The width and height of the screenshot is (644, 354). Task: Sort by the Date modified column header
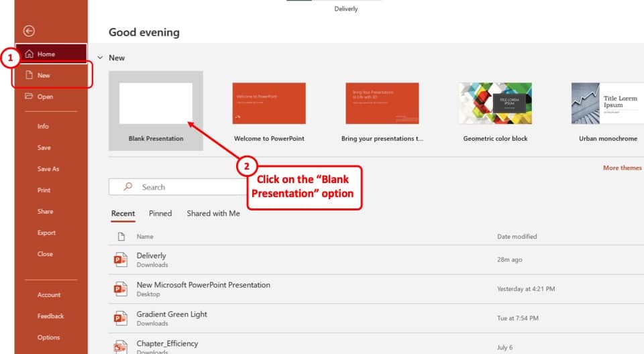point(517,237)
